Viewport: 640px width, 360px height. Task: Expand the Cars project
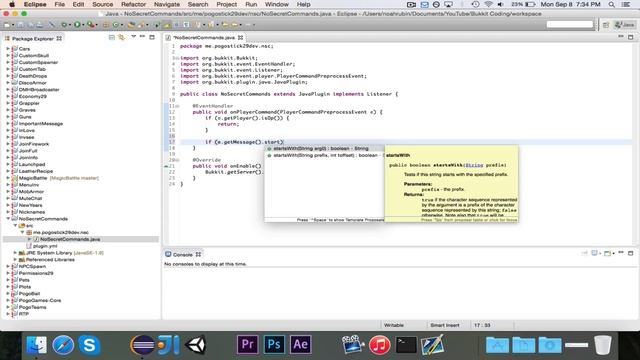click(8, 49)
